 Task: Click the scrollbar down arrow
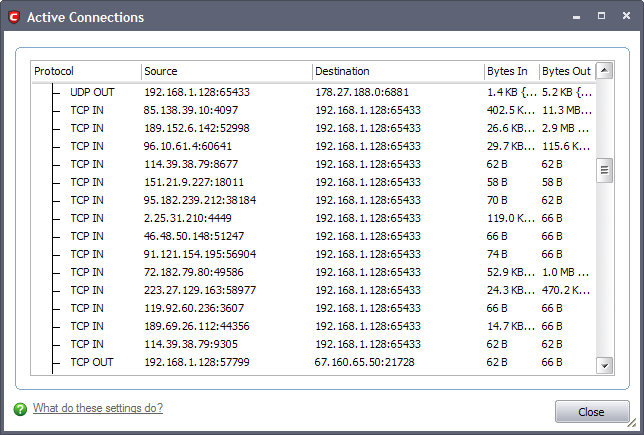pyautogui.click(x=604, y=366)
